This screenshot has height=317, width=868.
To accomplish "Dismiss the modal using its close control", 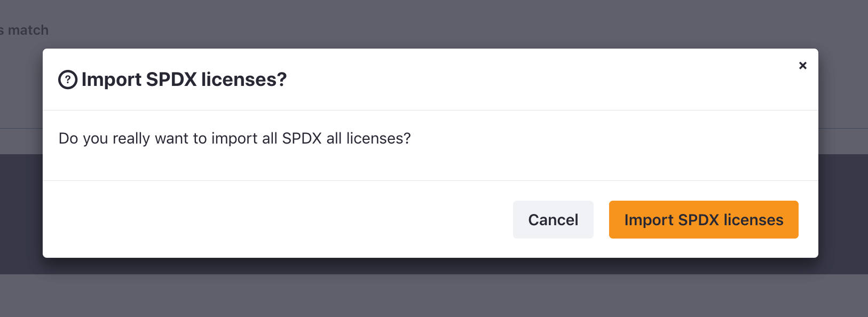I will click(x=803, y=65).
